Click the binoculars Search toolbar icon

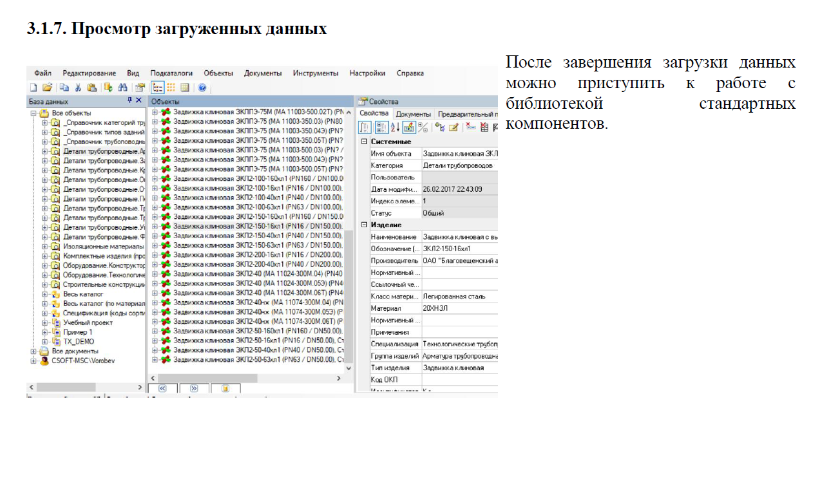122,88
